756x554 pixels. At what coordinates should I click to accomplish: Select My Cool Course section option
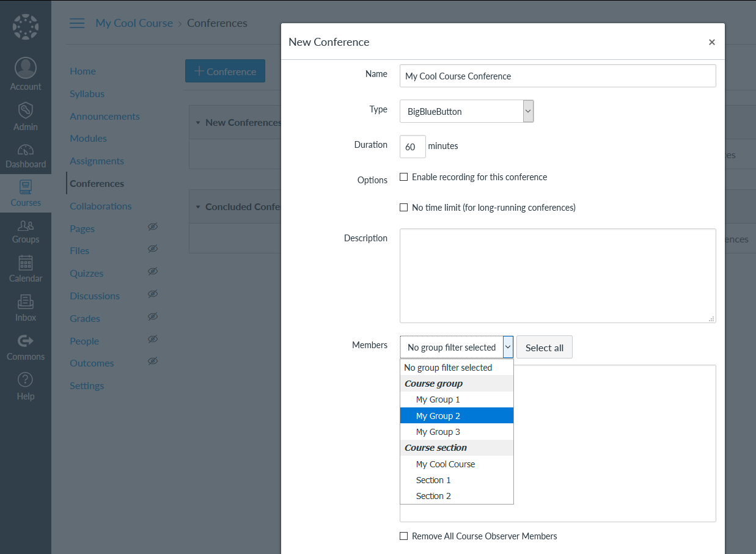pyautogui.click(x=457, y=464)
